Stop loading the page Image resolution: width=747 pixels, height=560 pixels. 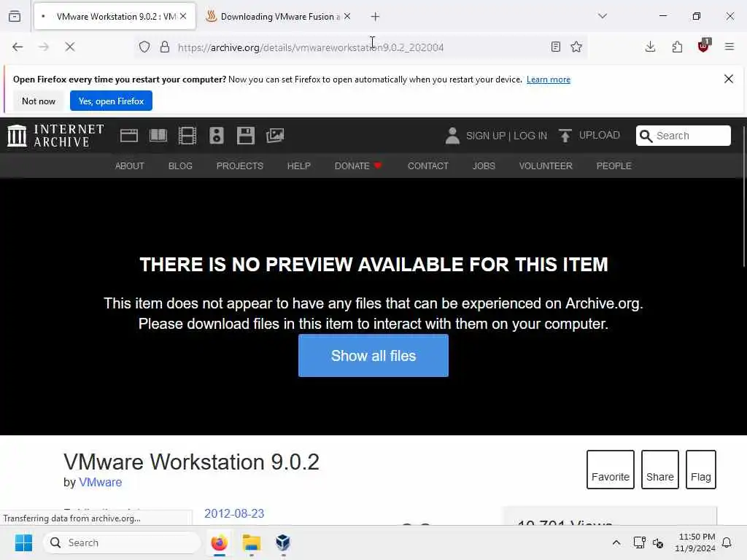pyautogui.click(x=70, y=47)
